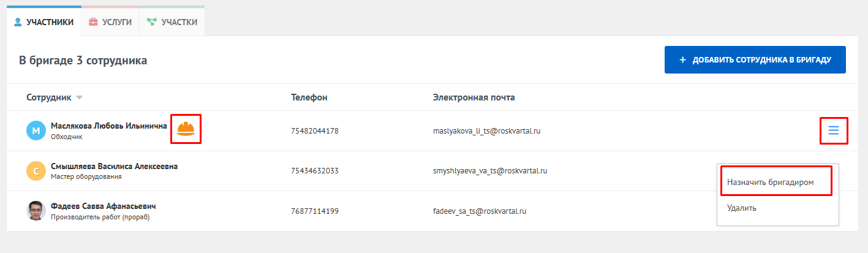Screen dimensions: 868x253
Task: Sort the list by the Сотрудник arrow
Action: (79, 98)
